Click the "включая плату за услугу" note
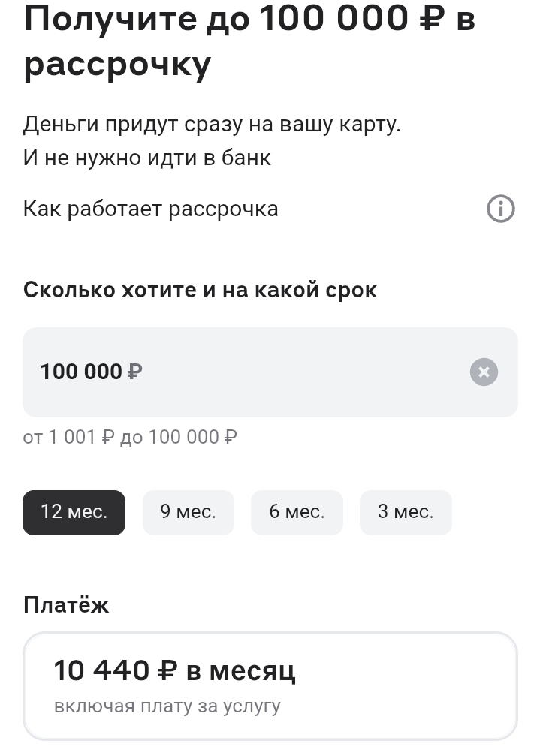 [x=167, y=706]
